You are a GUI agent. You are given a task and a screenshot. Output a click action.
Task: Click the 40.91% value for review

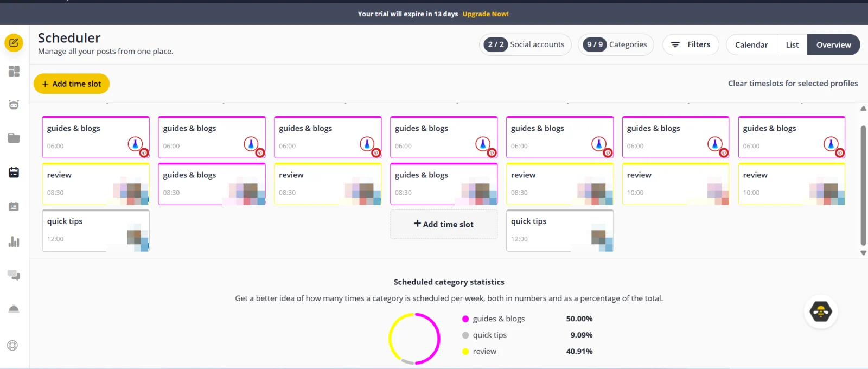click(x=579, y=351)
